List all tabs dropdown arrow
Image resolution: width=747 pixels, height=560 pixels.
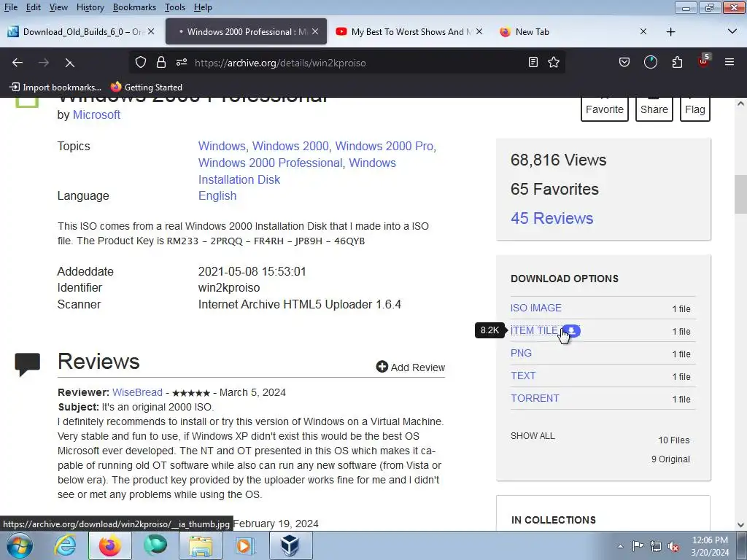tap(732, 31)
